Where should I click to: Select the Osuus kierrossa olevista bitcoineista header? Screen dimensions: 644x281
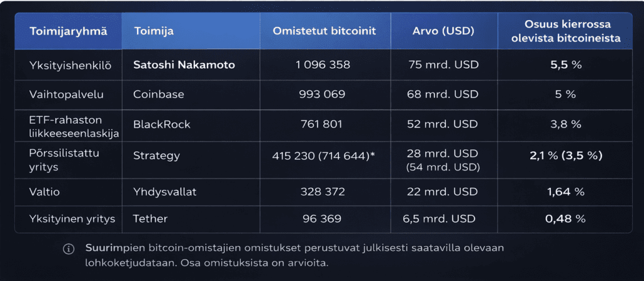coord(564,31)
